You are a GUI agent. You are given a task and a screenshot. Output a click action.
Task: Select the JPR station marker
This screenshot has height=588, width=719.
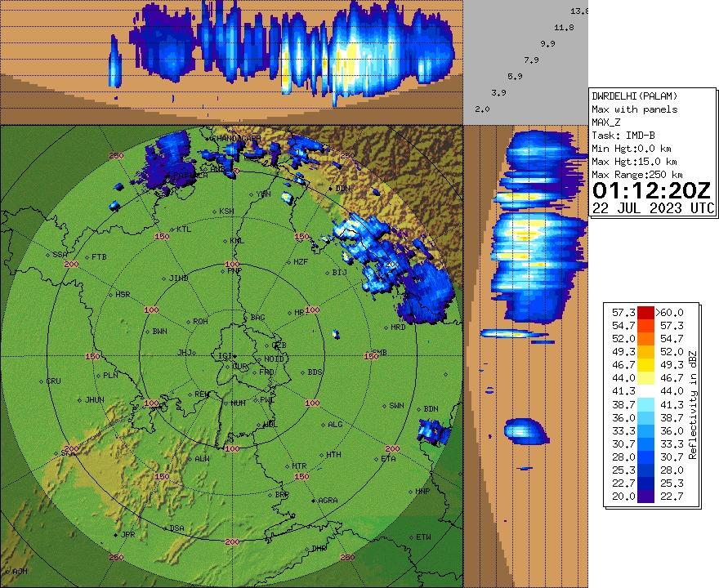click(x=115, y=535)
